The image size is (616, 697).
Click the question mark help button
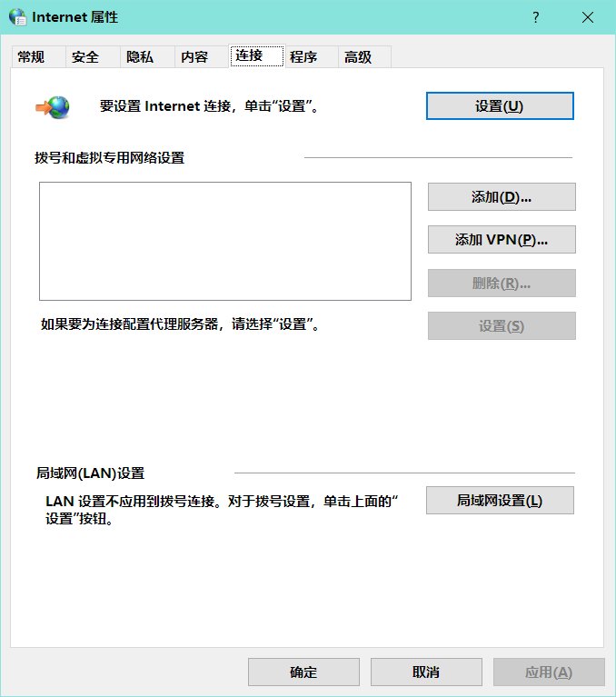(535, 17)
